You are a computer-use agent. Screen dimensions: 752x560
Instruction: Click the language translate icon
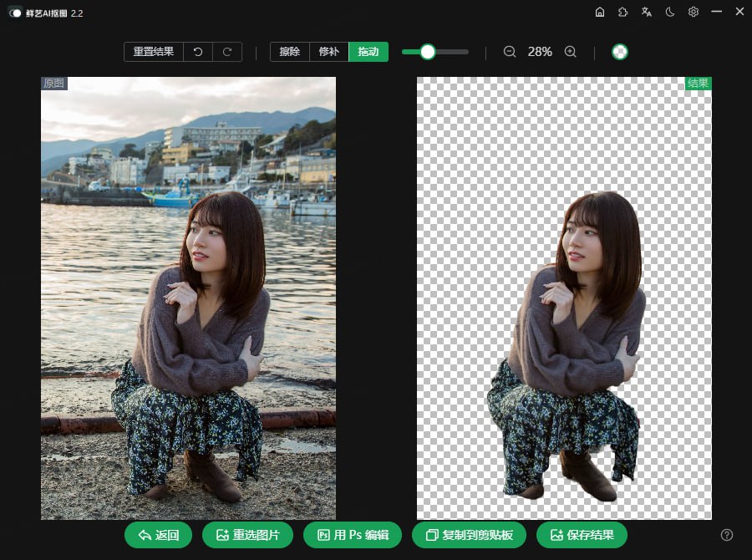(647, 13)
